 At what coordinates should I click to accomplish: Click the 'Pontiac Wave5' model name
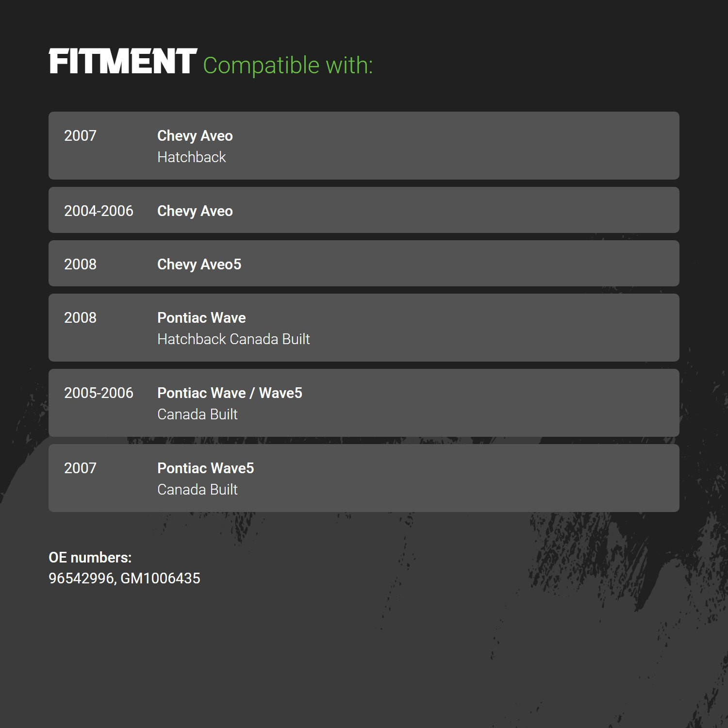click(x=206, y=468)
